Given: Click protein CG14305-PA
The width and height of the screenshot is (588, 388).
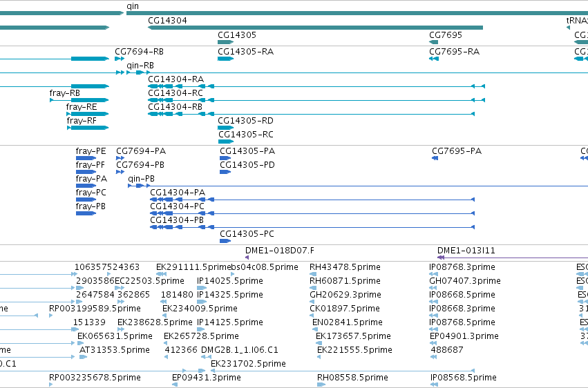Looking at the screenshot, I should pos(247,151).
